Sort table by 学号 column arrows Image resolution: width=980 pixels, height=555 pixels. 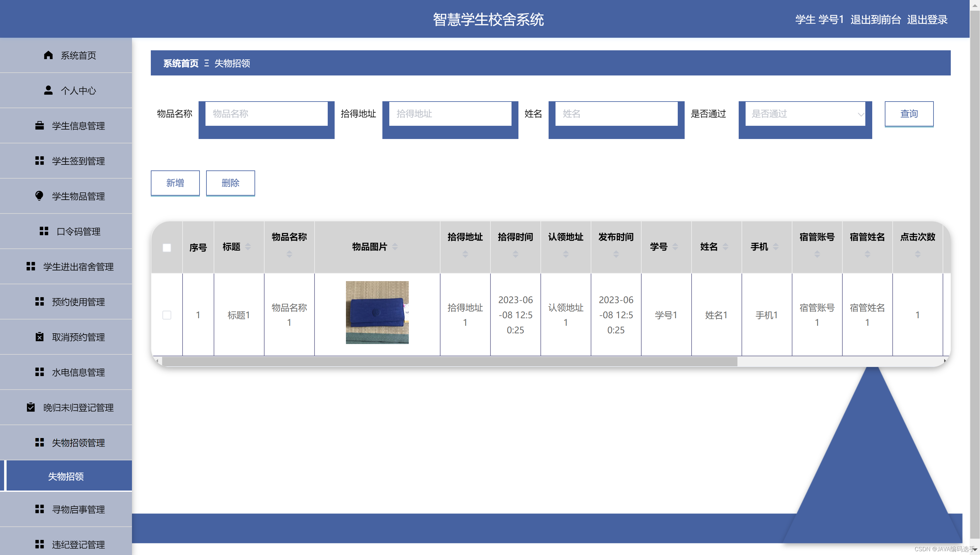click(675, 247)
